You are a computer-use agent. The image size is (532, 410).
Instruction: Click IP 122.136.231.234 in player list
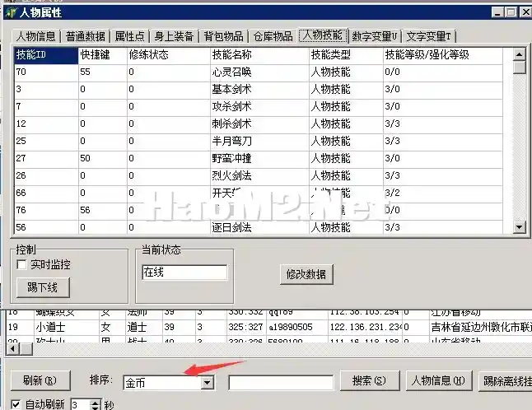(366, 327)
